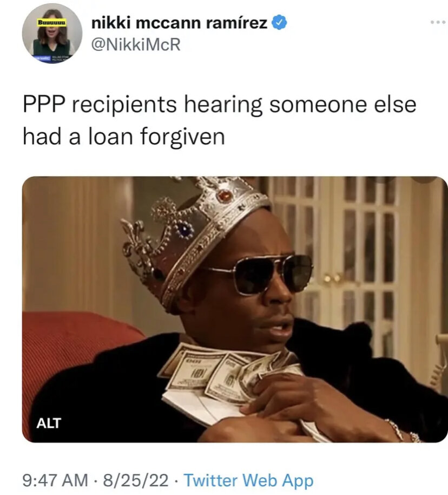The width and height of the screenshot is (448, 495).
Task: Open the nikki mccann ramírez display name
Action: [179, 23]
